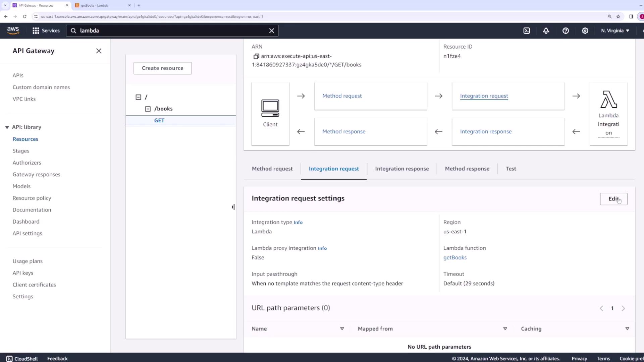Screen dimensions: 644x362
Task: Open Usage plans in sidebar
Action: pos(28,261)
